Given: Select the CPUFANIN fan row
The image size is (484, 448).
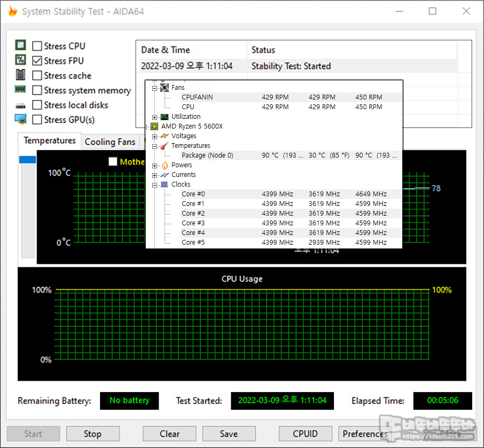Looking at the screenshot, I should coord(291,97).
